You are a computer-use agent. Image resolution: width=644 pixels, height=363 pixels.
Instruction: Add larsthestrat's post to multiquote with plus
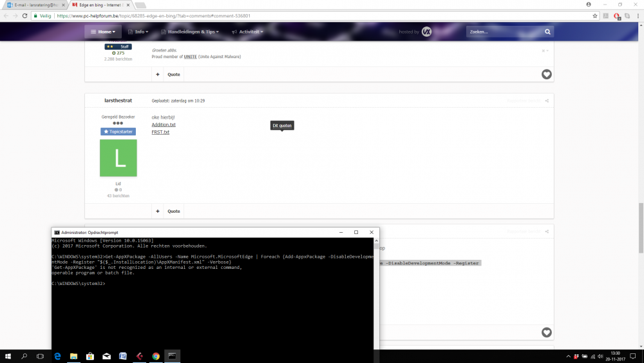coord(158,211)
